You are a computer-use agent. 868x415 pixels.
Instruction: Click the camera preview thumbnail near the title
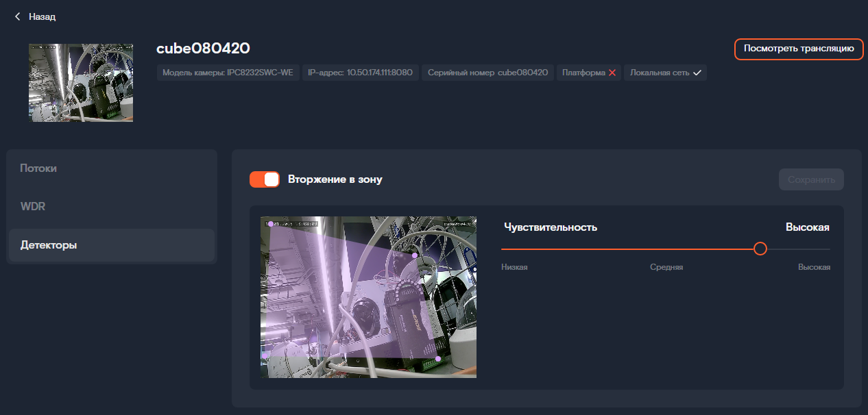click(x=81, y=83)
